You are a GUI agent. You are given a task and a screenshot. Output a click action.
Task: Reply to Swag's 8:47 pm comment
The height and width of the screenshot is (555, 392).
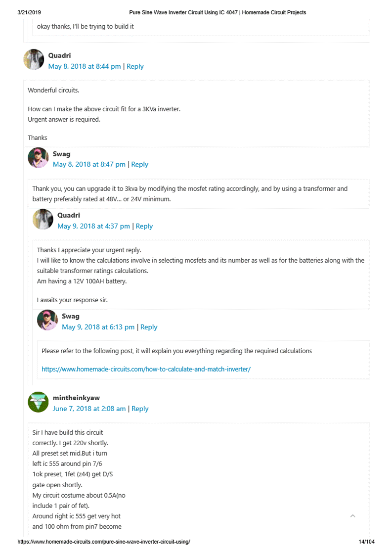(x=140, y=164)
